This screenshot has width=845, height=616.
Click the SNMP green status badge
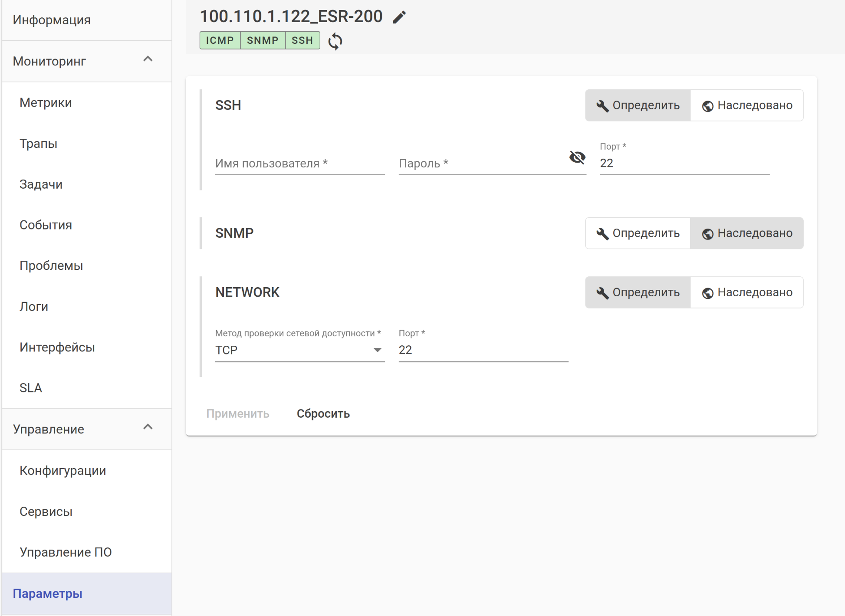coord(263,40)
